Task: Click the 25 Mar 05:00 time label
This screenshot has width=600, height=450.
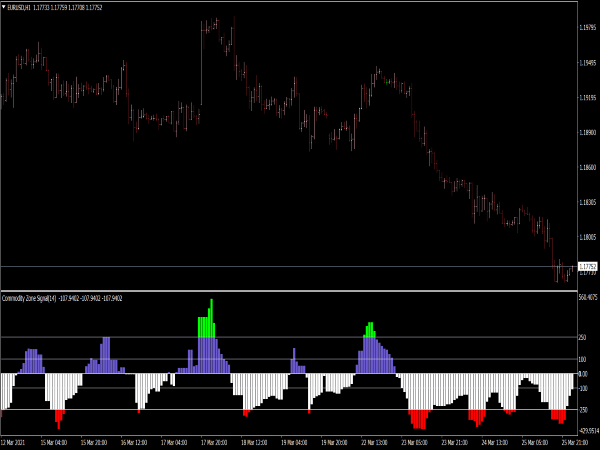Action: 535,442
